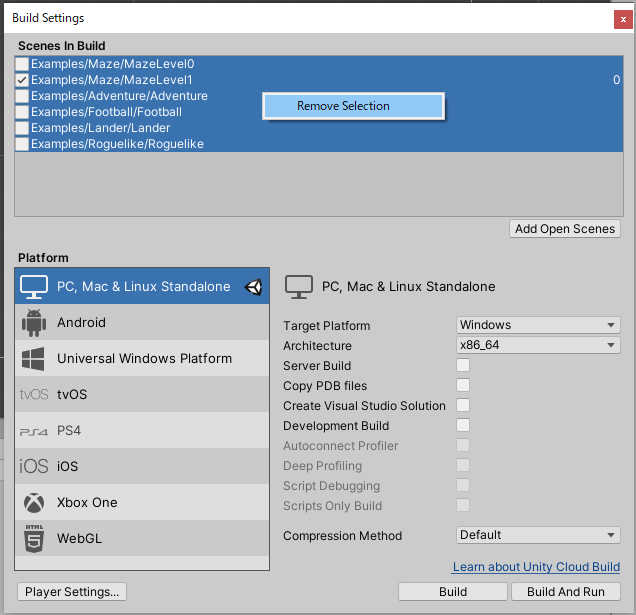The width and height of the screenshot is (636, 615).
Task: Click the Unity logo on active platform row
Action: pyautogui.click(x=254, y=287)
